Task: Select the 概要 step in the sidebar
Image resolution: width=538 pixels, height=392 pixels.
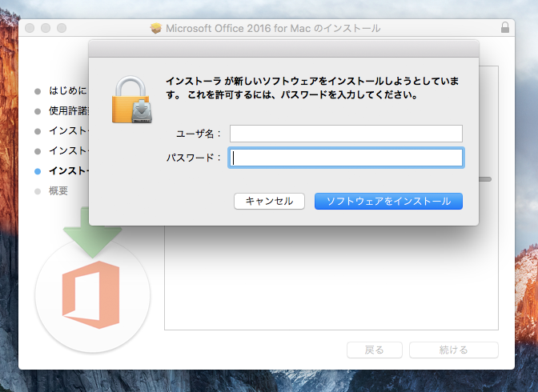Action: point(58,190)
